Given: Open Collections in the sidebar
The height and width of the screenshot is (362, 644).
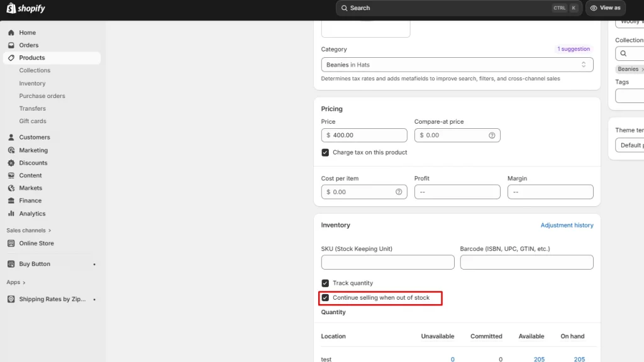Looking at the screenshot, I should 35,70.
